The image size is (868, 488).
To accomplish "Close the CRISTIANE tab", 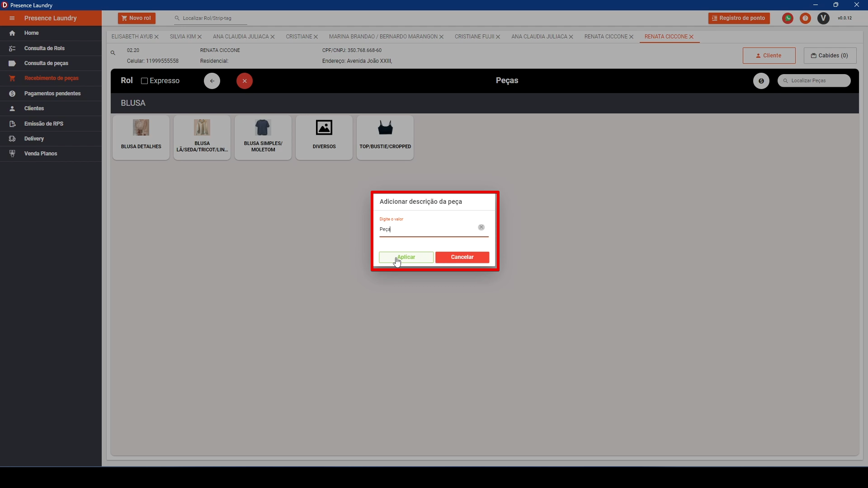I will (316, 37).
